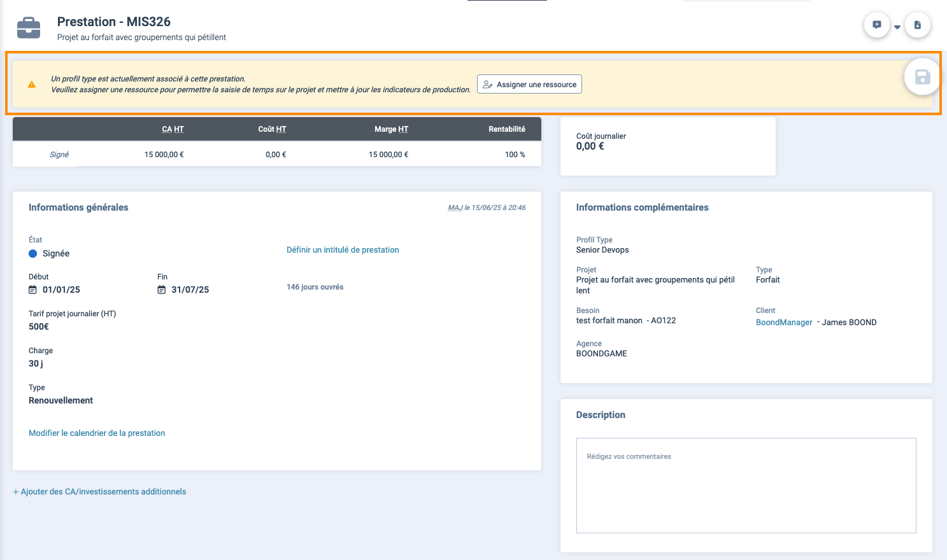The image size is (947, 560).
Task: Click Ajouter des CA/investissements additionnels
Action: (x=99, y=492)
